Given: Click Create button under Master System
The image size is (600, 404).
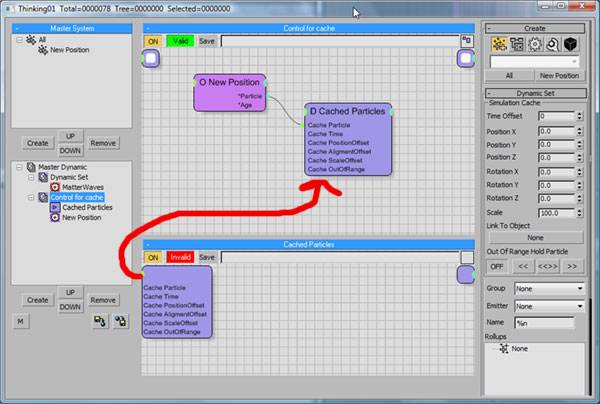Looking at the screenshot, I should (38, 143).
